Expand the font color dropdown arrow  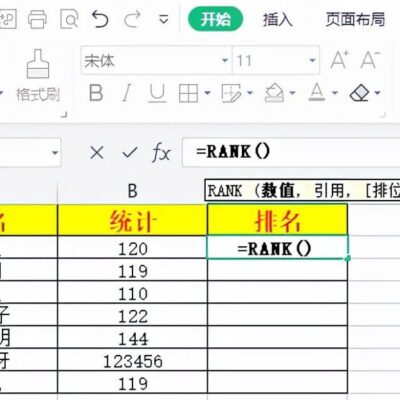(x=335, y=93)
